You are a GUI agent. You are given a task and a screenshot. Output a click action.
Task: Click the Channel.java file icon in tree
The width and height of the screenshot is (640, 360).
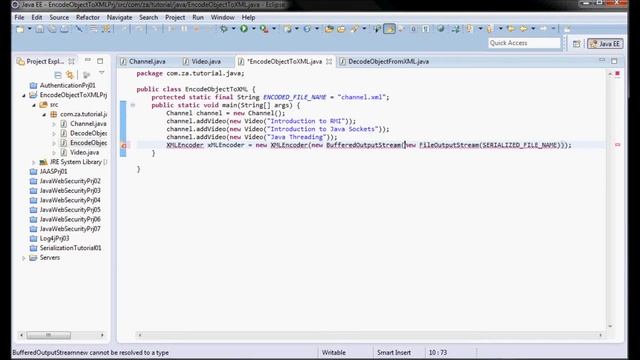click(x=64, y=124)
